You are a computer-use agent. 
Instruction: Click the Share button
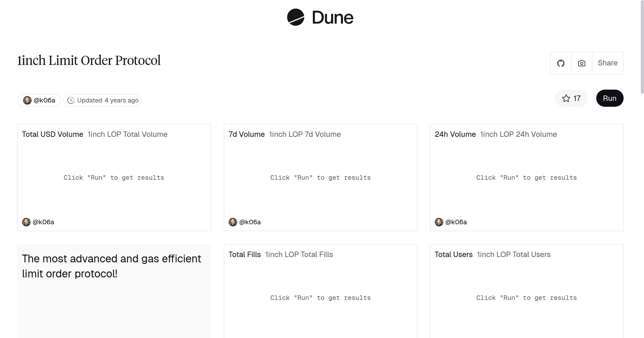click(x=608, y=63)
